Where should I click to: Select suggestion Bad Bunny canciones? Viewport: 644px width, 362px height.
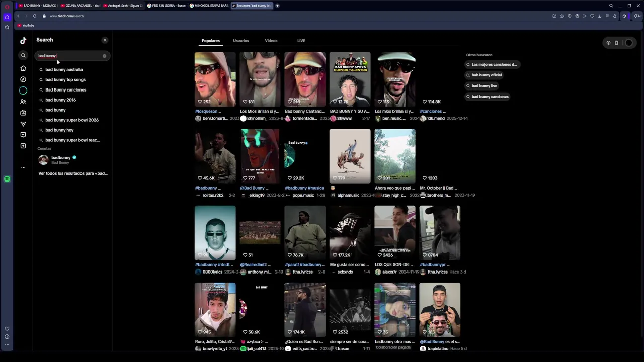point(66,90)
